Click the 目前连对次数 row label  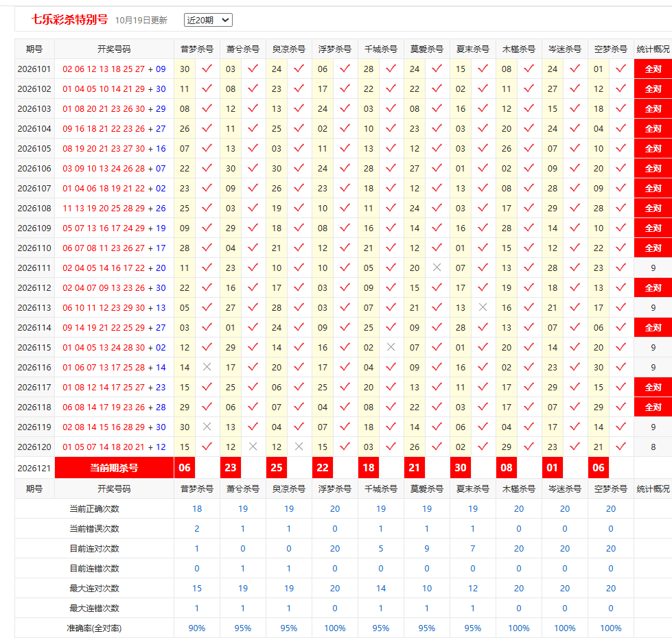point(94,549)
